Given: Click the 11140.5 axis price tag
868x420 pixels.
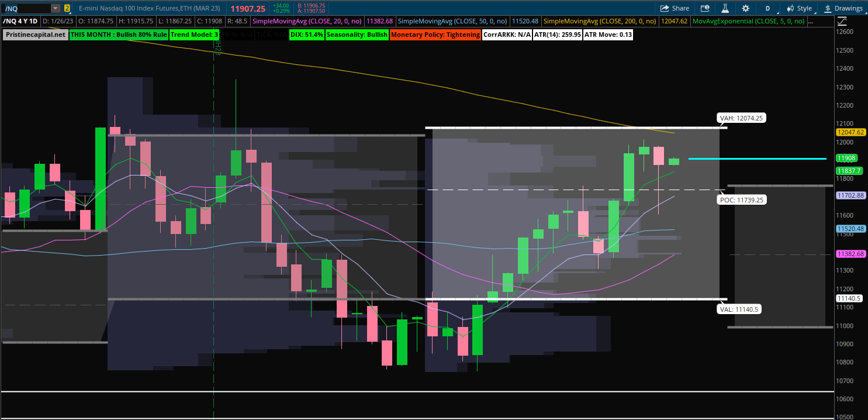Looking at the screenshot, I should pos(849,298).
